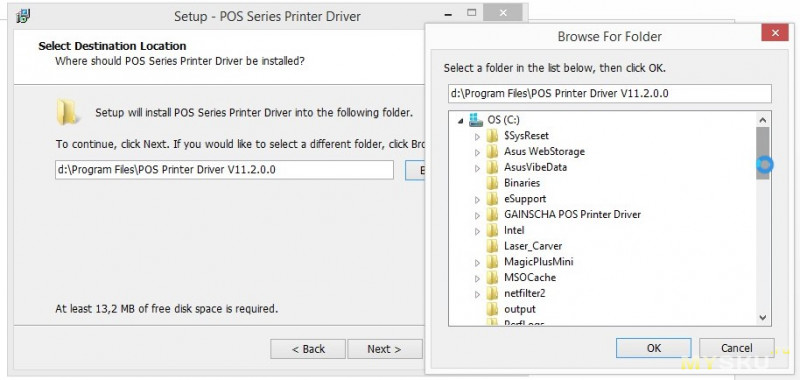Click the Binaries folder icon
The height and width of the screenshot is (380, 800).
tap(492, 183)
